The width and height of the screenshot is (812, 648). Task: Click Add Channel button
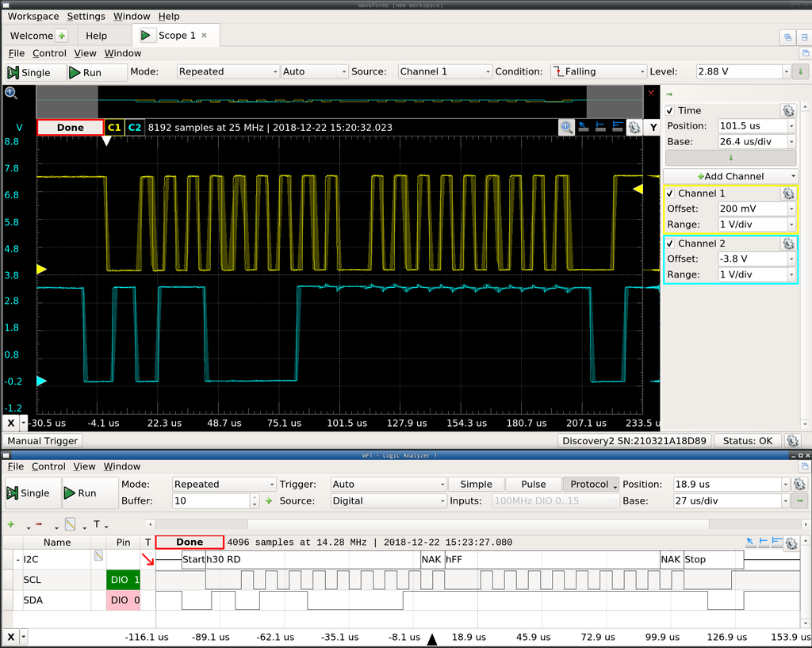(730, 176)
